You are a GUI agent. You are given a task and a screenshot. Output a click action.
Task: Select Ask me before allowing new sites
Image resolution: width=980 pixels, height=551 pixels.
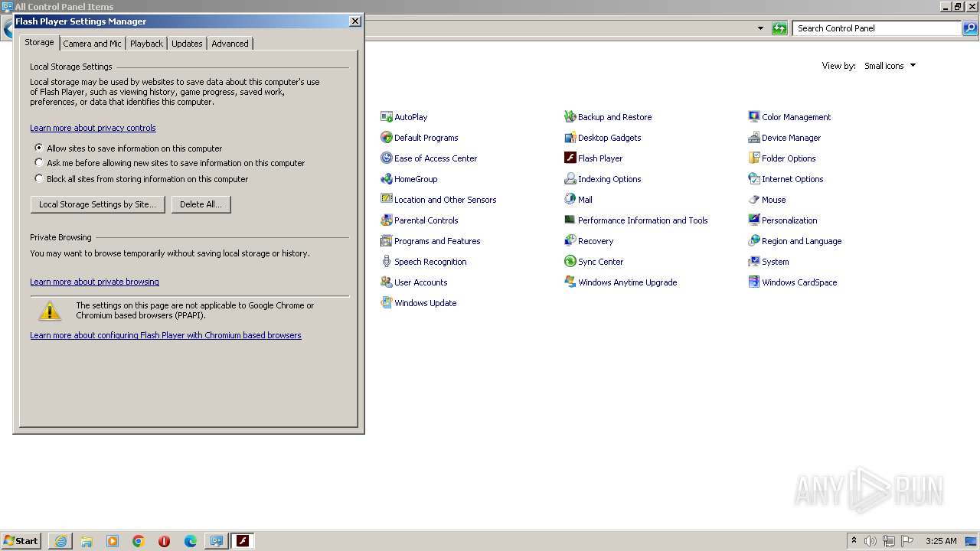click(x=39, y=162)
